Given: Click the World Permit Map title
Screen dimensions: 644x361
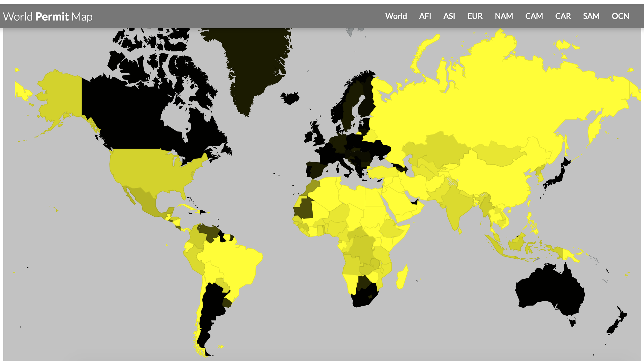Looking at the screenshot, I should (x=48, y=17).
